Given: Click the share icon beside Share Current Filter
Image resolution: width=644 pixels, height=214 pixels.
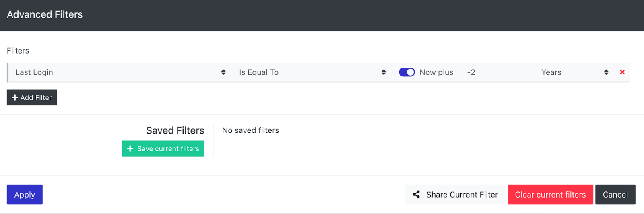Looking at the screenshot, I should click(x=416, y=195).
